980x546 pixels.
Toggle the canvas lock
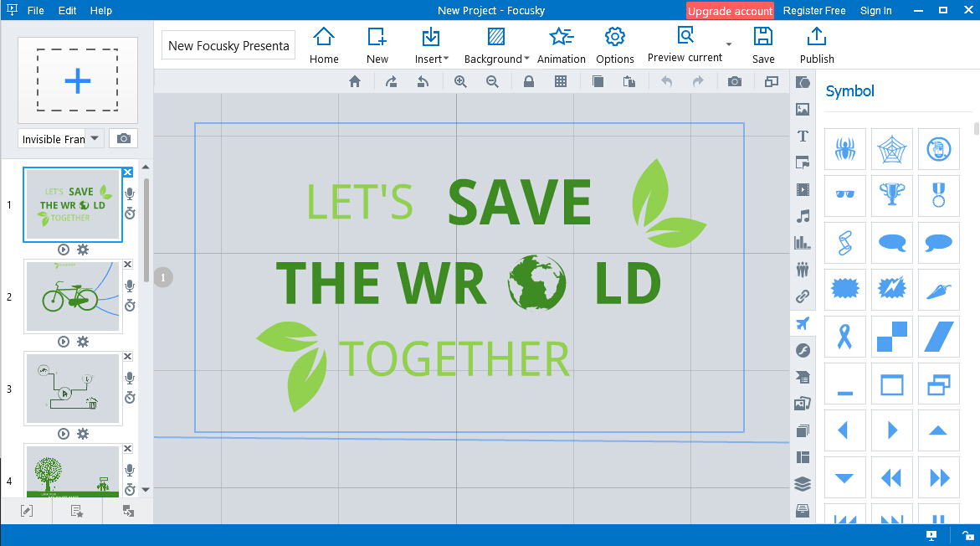(x=528, y=81)
